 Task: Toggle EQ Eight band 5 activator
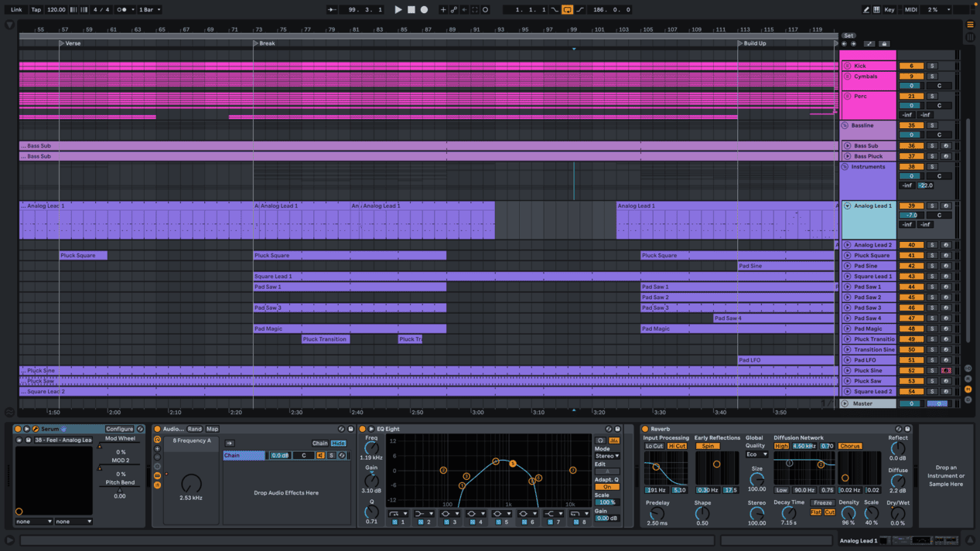[x=498, y=522]
